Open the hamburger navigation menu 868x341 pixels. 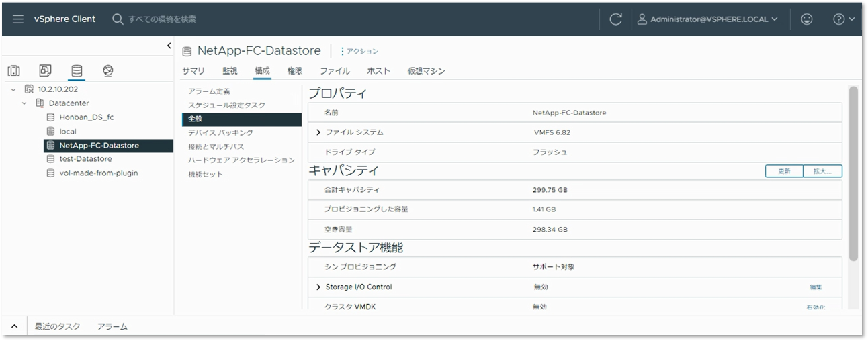click(x=18, y=19)
